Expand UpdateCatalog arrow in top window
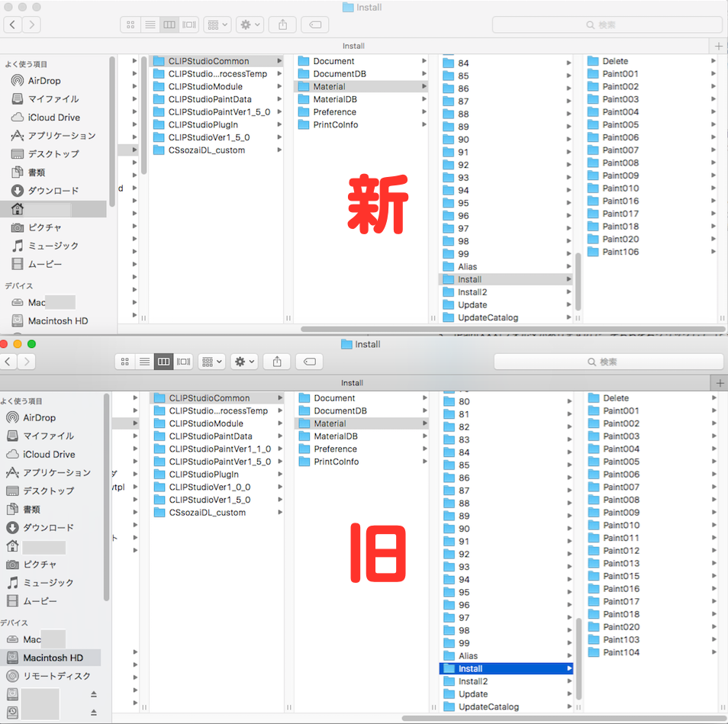This screenshot has height=724, width=728. [x=569, y=317]
